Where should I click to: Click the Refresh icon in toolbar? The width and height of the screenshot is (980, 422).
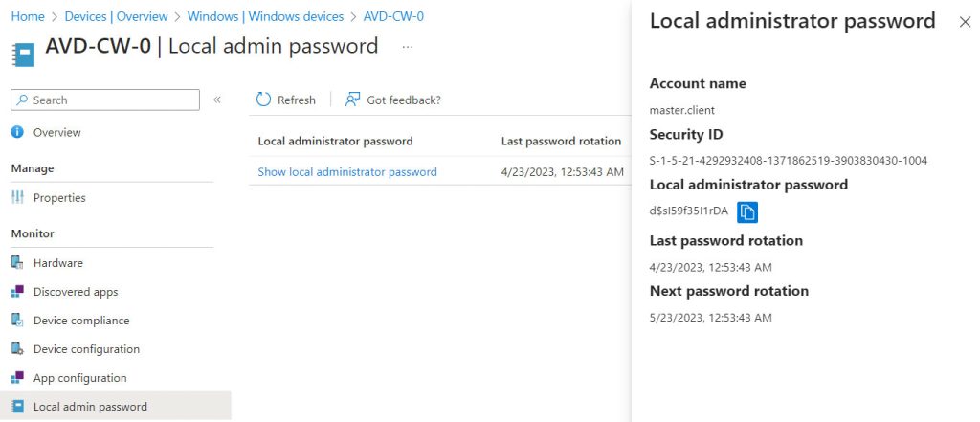coord(264,100)
